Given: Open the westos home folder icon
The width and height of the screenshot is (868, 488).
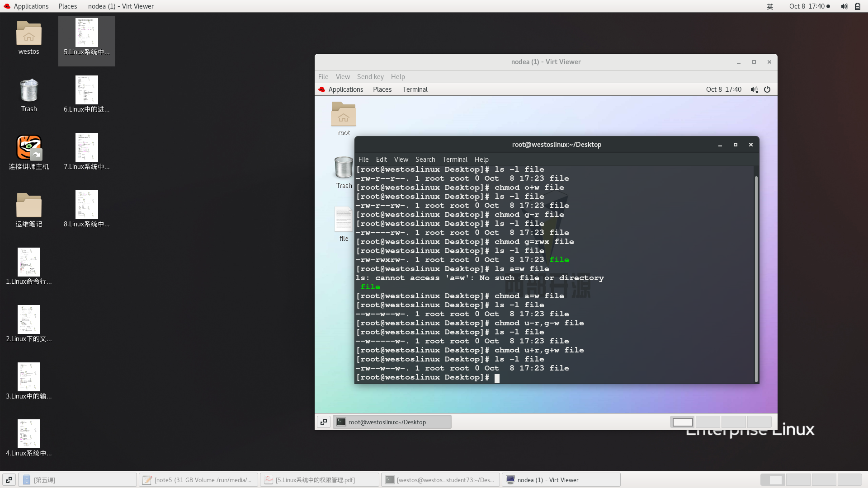Looking at the screenshot, I should pos(29,33).
